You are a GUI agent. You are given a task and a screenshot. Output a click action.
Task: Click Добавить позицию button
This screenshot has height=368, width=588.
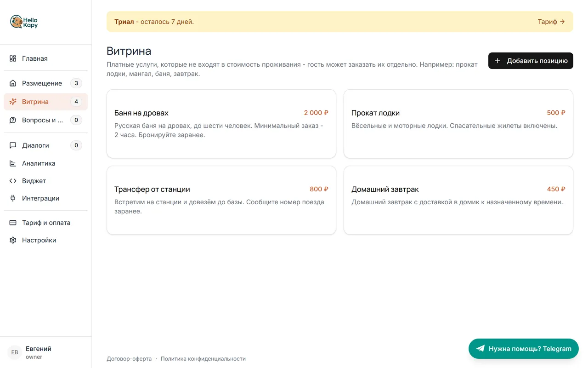tap(531, 61)
